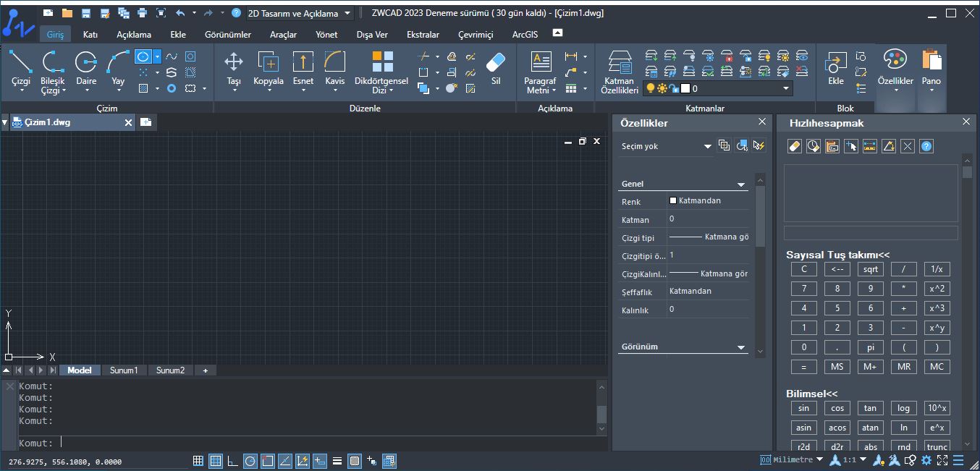980x471 pixels.
Task: Click the clear eraser icon in calculator panel
Action: (795, 146)
